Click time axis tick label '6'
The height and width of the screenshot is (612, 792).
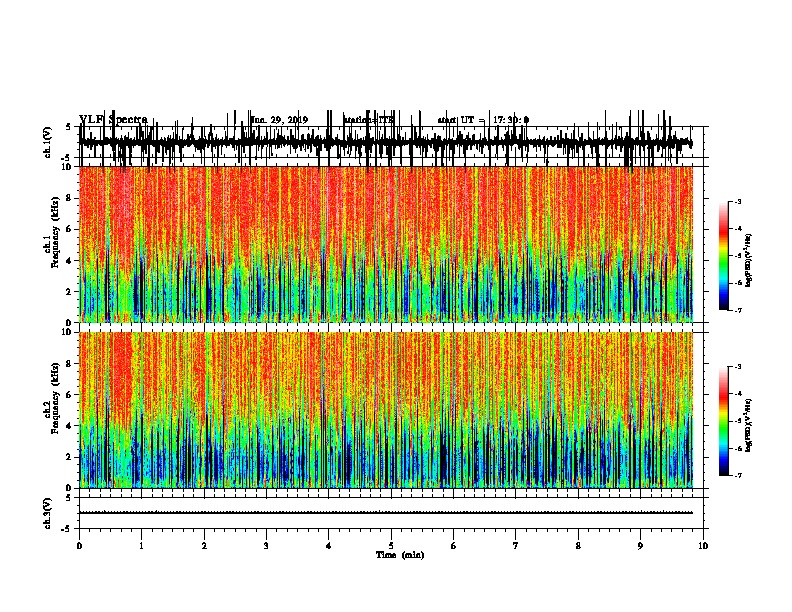pyautogui.click(x=454, y=546)
